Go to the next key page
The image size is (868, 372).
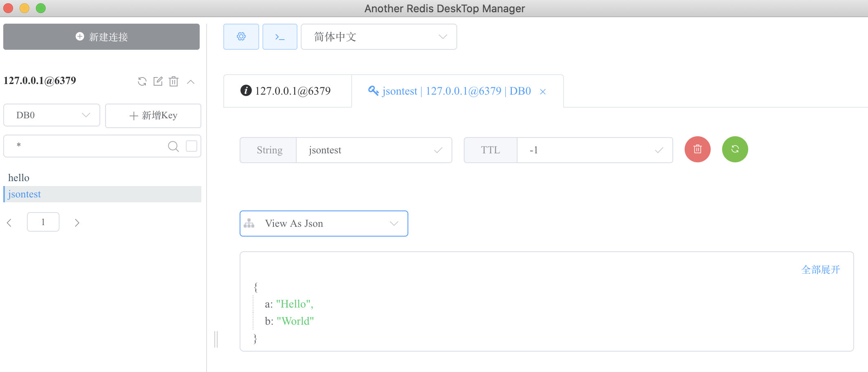point(77,223)
